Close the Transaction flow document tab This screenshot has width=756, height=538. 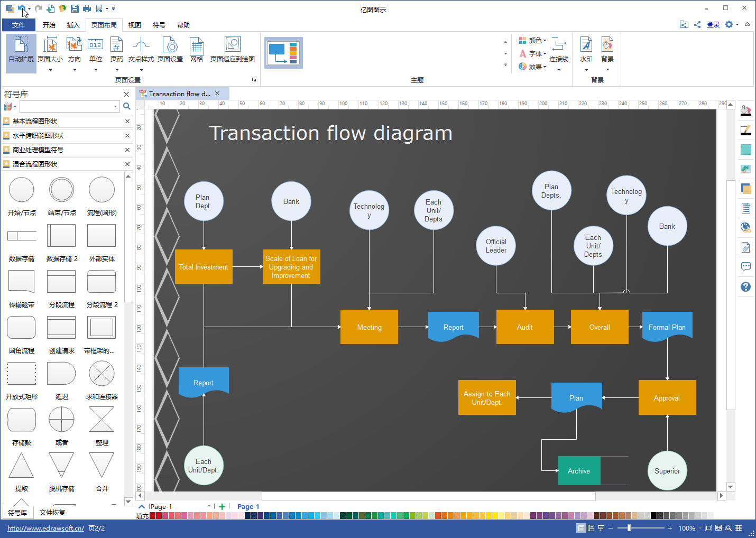pos(217,94)
